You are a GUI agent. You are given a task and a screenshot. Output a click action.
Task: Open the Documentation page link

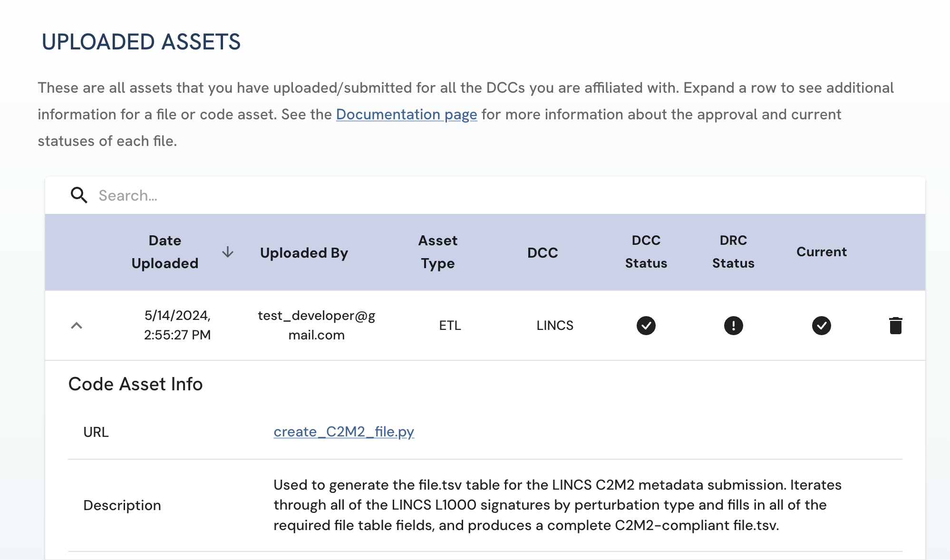(x=406, y=115)
